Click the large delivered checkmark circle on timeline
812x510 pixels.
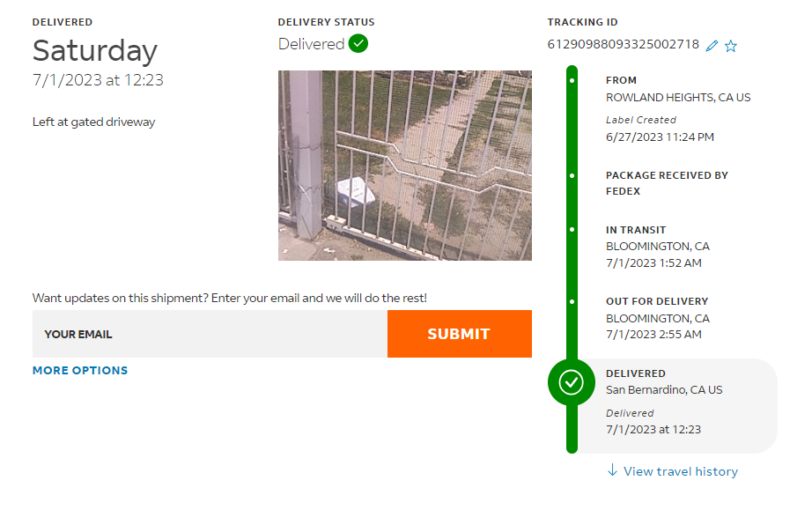(x=572, y=382)
